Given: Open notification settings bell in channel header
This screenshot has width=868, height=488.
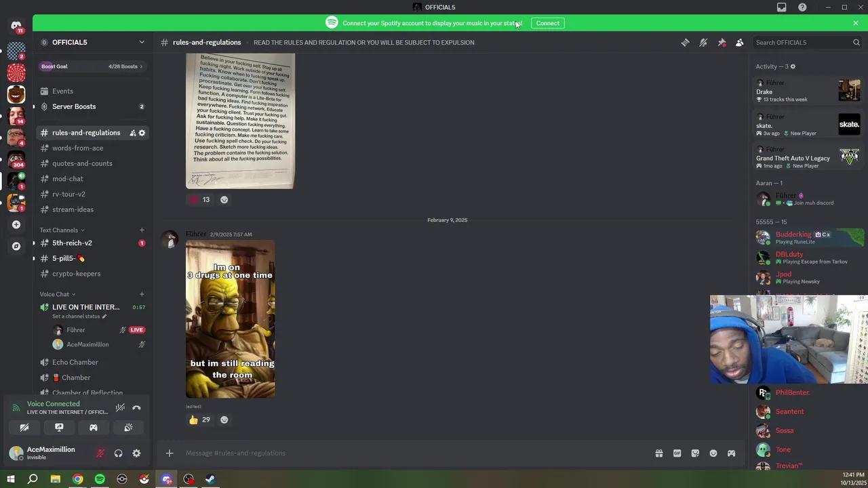Looking at the screenshot, I should tap(703, 42).
